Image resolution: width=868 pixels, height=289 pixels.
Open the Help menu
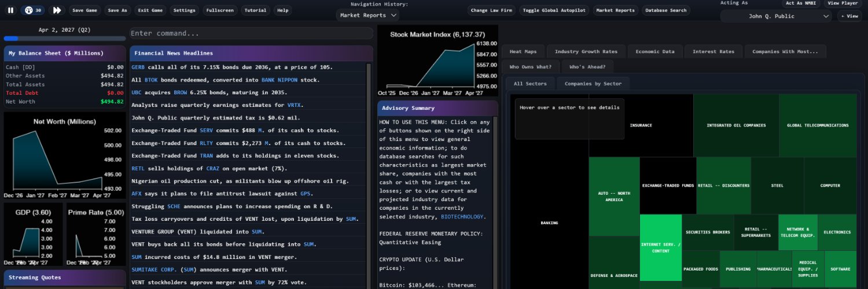[x=282, y=10]
